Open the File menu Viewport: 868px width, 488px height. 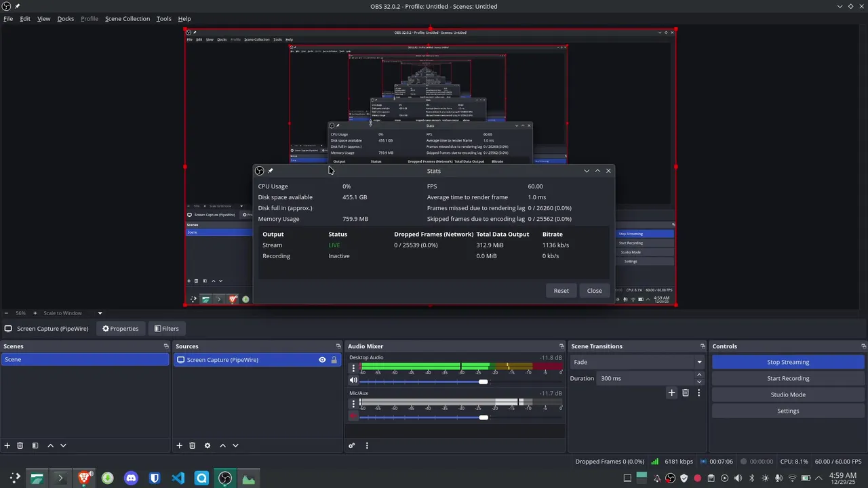pyautogui.click(x=8, y=19)
